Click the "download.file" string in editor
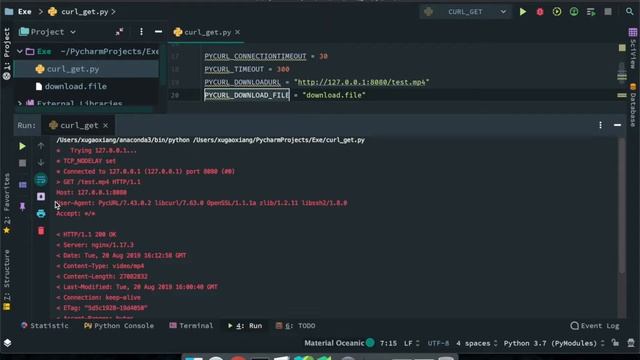The width and height of the screenshot is (640, 360). coord(334,95)
